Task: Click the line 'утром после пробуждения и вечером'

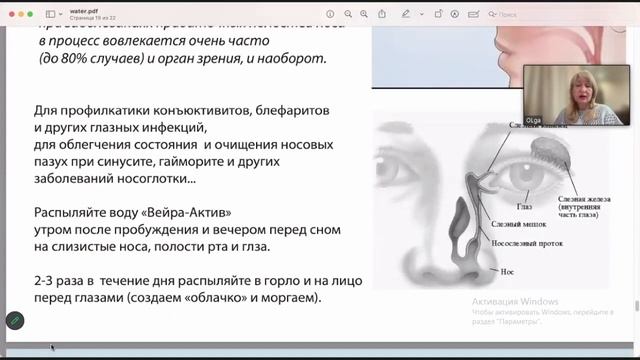Action: coord(187,230)
